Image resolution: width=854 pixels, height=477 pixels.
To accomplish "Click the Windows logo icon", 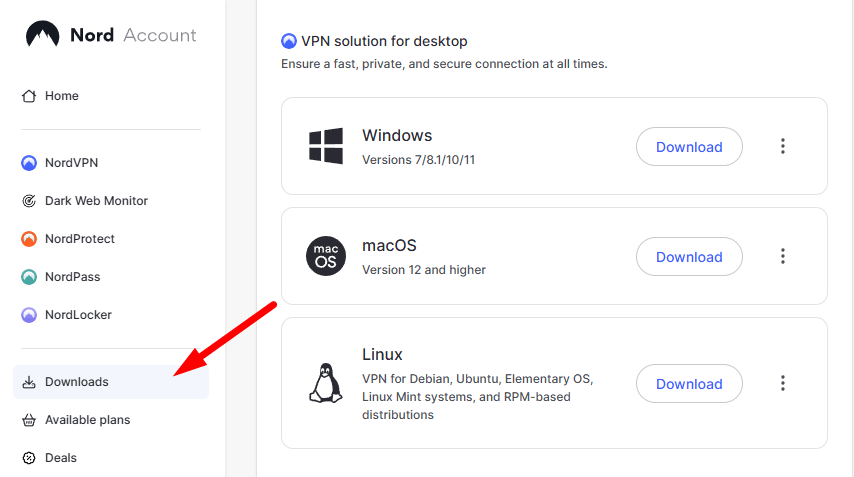I will [326, 146].
